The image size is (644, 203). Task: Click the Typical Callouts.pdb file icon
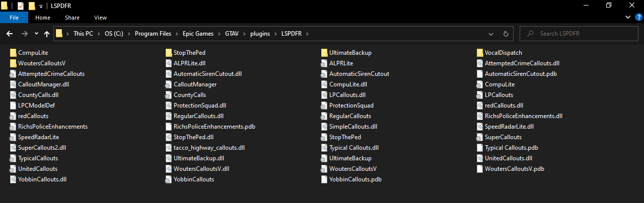click(480, 148)
